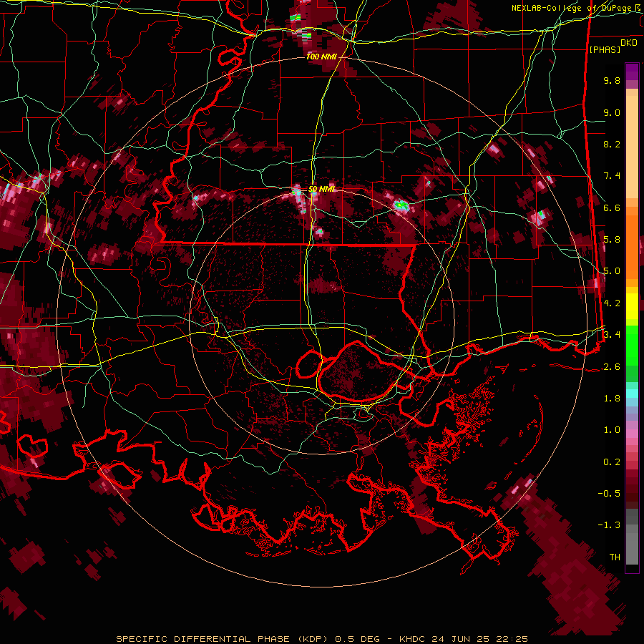Click the 9.8 value on the scale
644x644 pixels.
612,80
